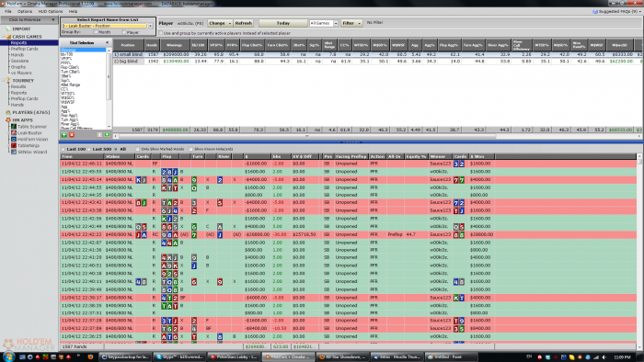Viewport: 644px width, 362px height.
Task: Enable use and group by active players
Action: click(161, 33)
